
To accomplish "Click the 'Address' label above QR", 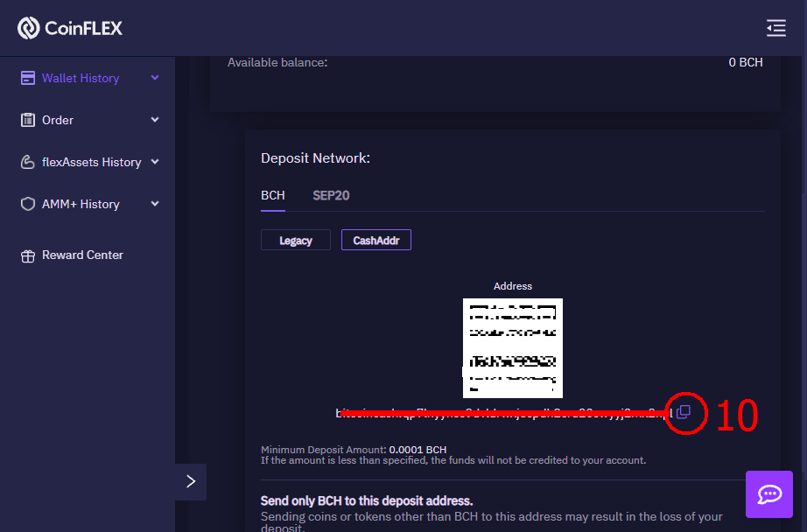I will [x=513, y=286].
